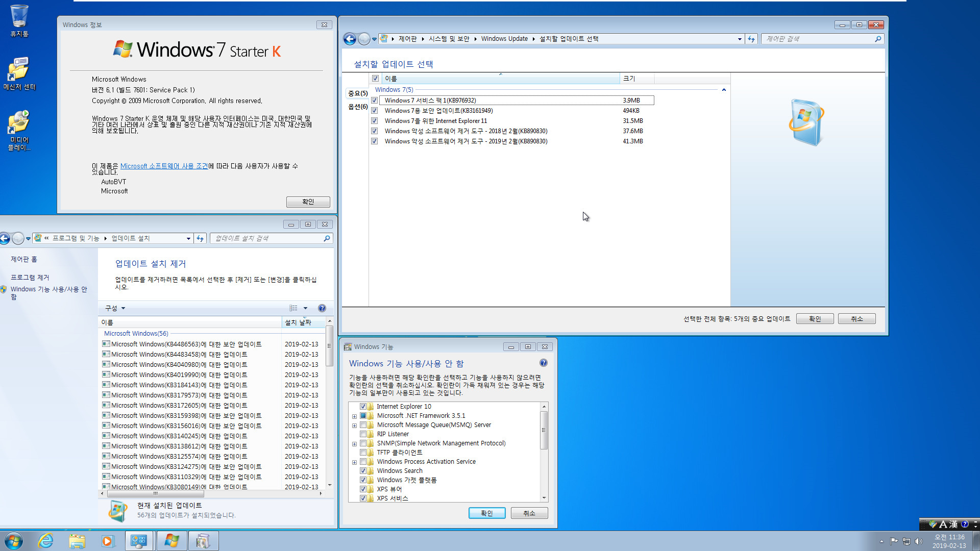Open Windows Update address bar dropdown
The image size is (980, 551).
740,39
